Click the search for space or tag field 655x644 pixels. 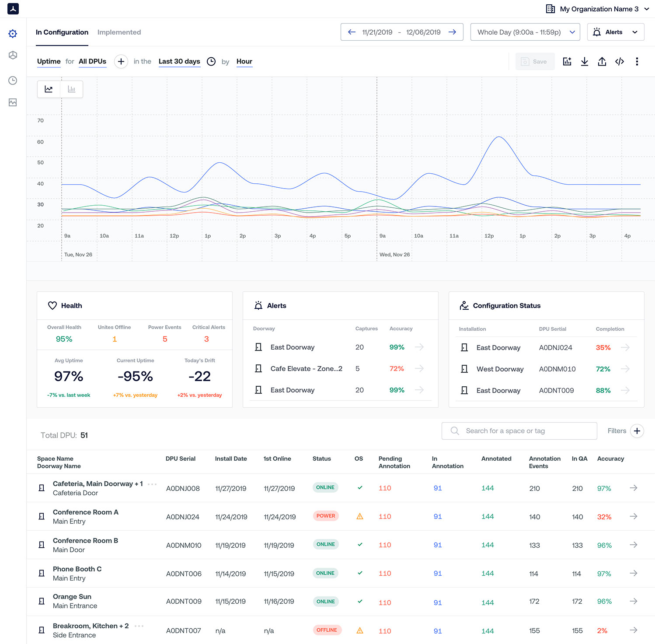coord(519,431)
